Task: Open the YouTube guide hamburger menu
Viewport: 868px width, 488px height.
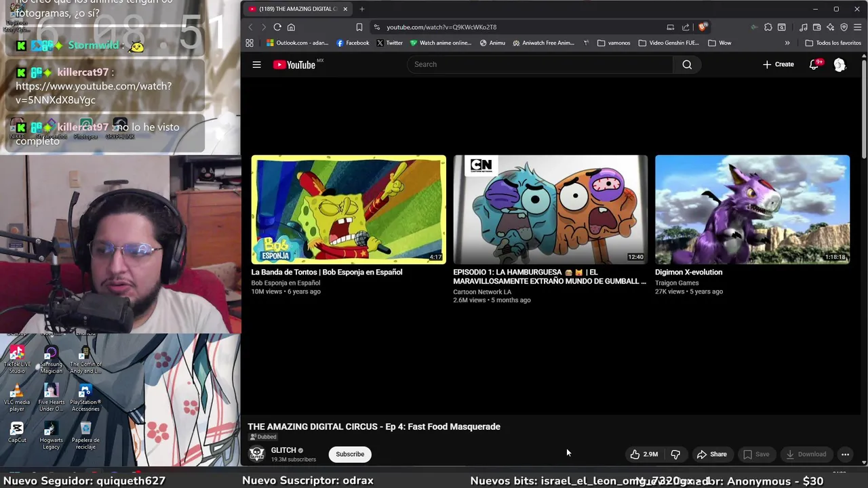Action: coord(256,64)
